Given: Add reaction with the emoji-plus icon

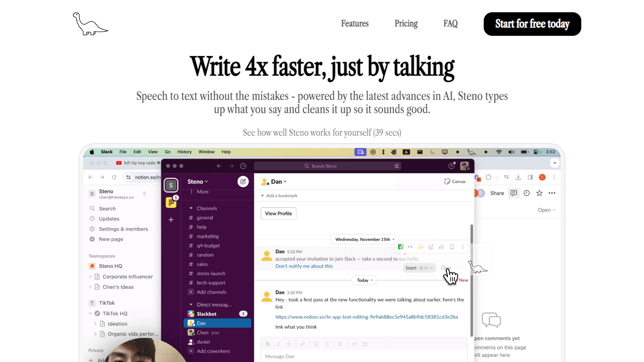Looking at the screenshot, I should coord(431,247).
